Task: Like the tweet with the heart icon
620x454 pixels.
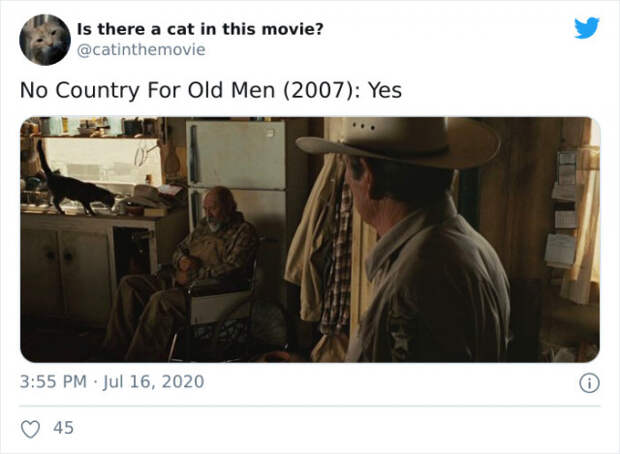Action: click(30, 429)
